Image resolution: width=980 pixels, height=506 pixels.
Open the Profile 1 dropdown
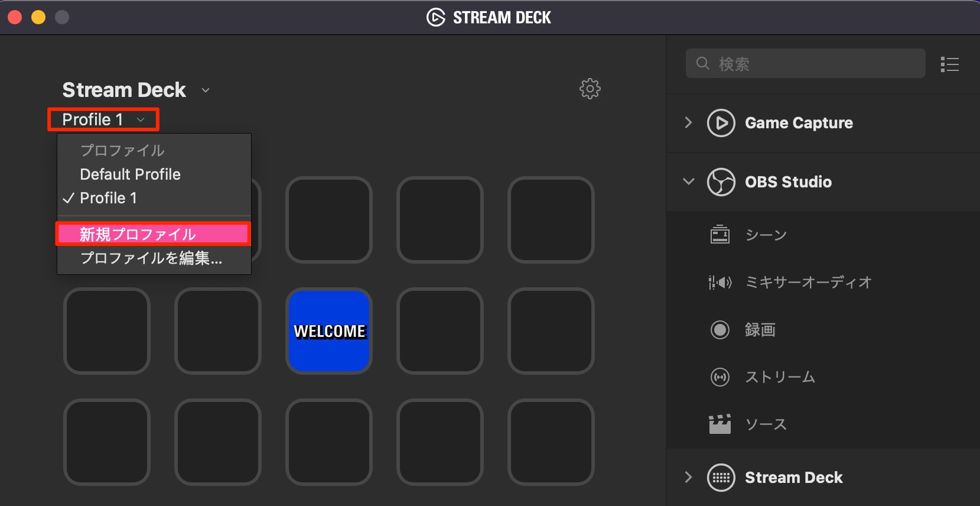pyautogui.click(x=103, y=119)
